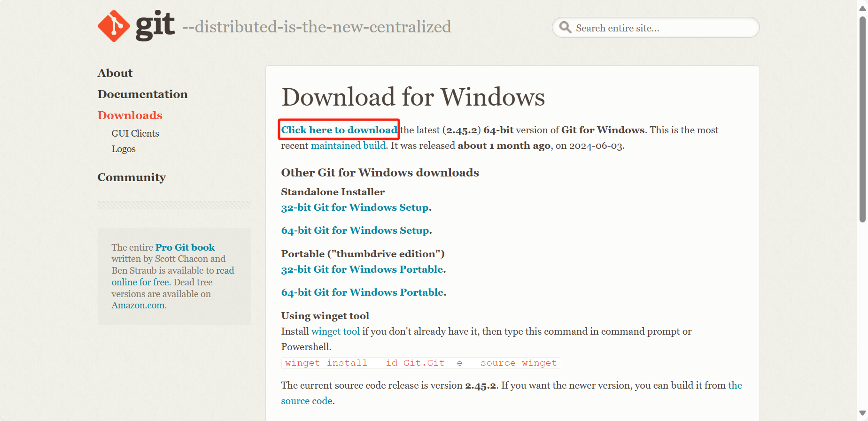Open the Documentation section
Viewport: 868px width, 421px height.
pyautogui.click(x=142, y=94)
